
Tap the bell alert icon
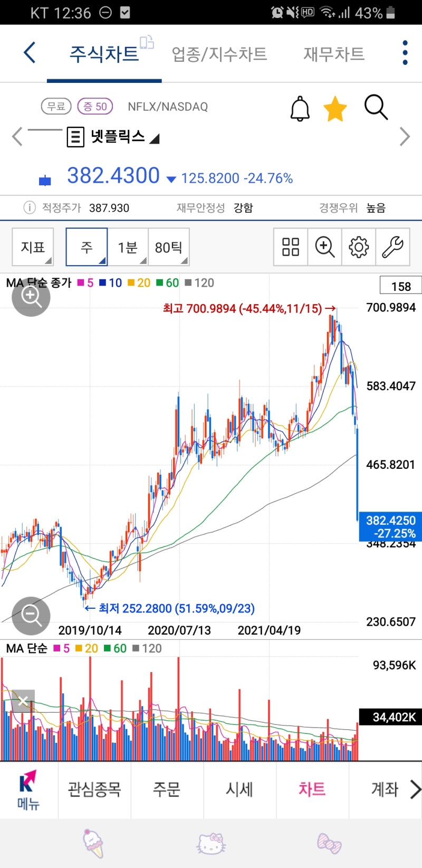[x=300, y=108]
